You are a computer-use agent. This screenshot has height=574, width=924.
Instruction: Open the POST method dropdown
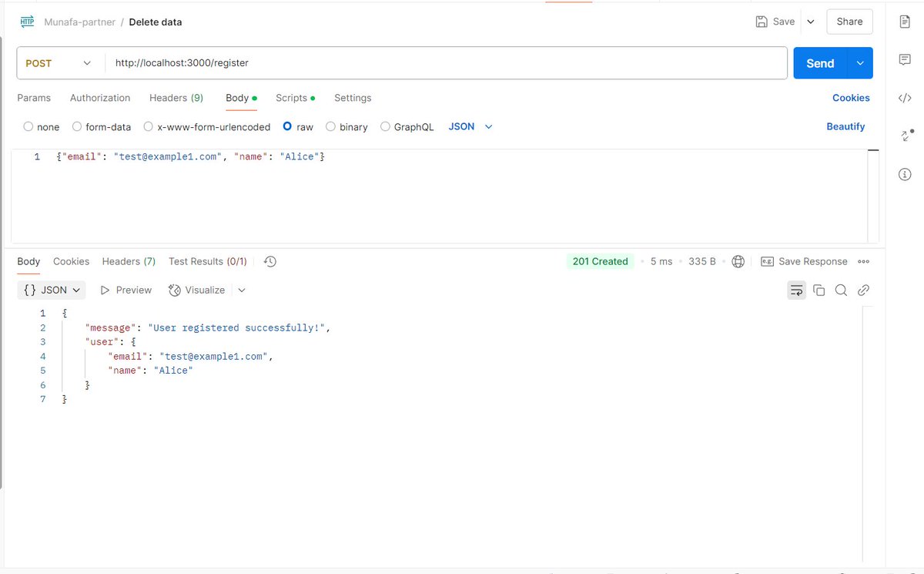tap(60, 63)
